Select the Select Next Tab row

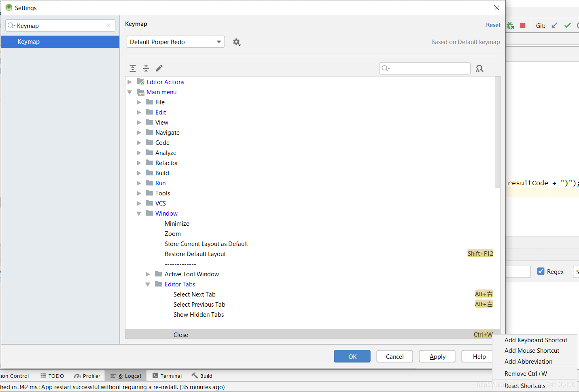(x=310, y=295)
